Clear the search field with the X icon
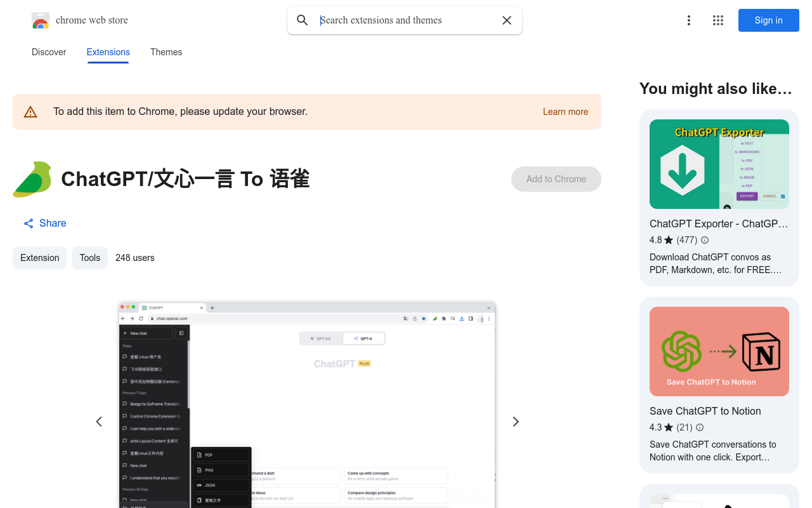 coord(506,20)
